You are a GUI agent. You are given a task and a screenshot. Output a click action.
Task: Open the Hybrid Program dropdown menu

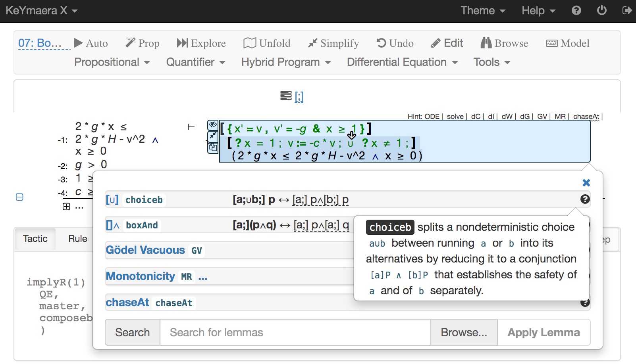[x=286, y=62]
